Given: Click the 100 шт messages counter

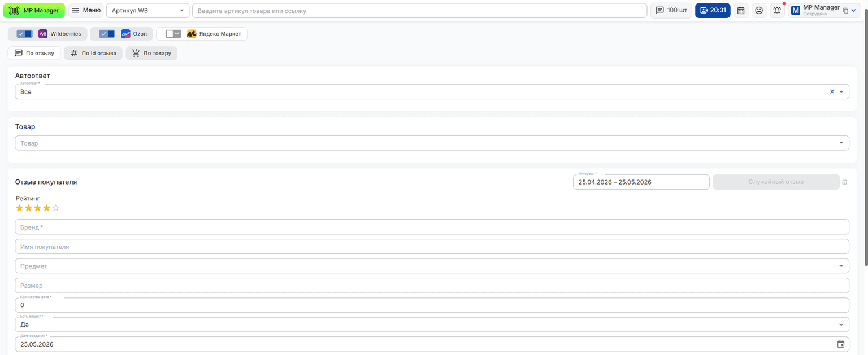Looking at the screenshot, I should [x=671, y=10].
